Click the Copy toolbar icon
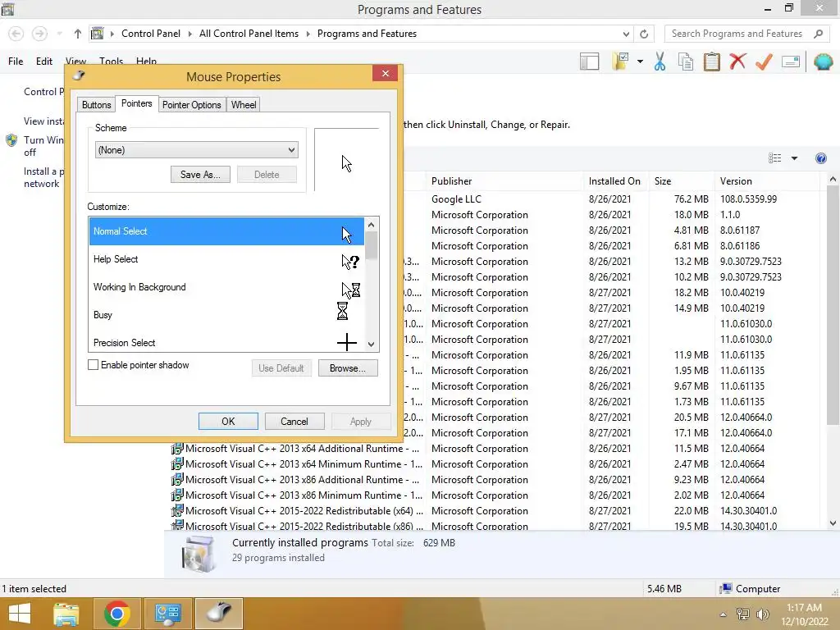This screenshot has width=840, height=630. click(686, 62)
